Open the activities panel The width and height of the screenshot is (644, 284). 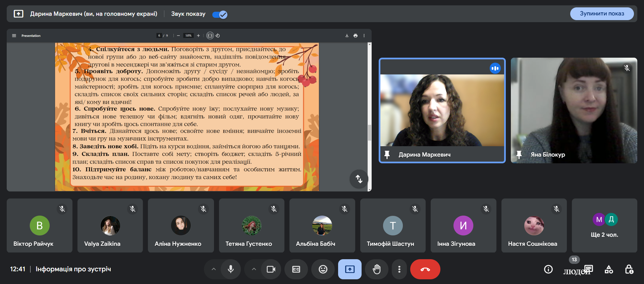pyautogui.click(x=609, y=269)
